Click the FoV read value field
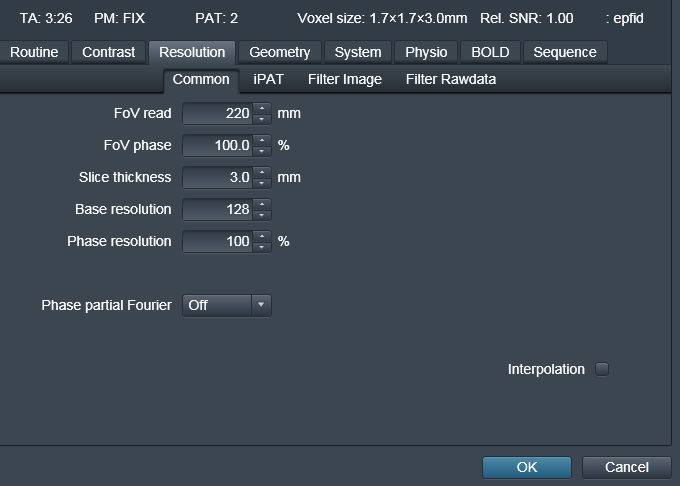 tap(218, 113)
